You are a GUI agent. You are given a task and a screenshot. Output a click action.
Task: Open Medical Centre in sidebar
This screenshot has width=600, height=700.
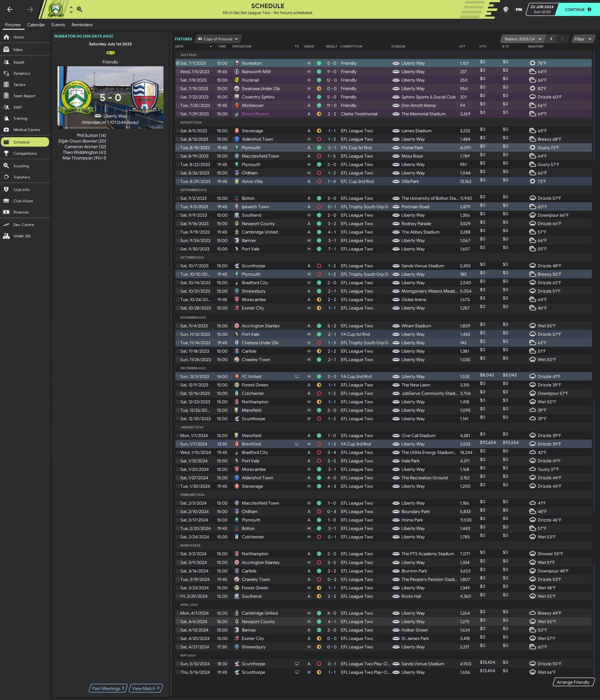25,130
